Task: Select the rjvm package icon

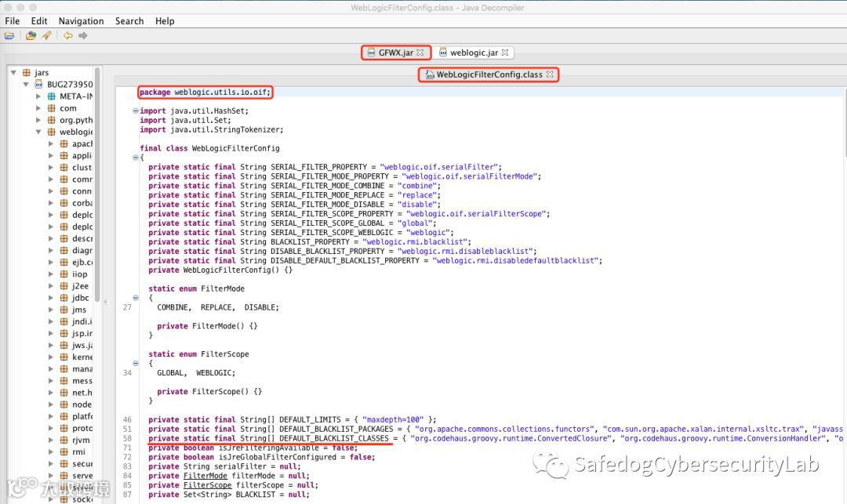Action: (x=64, y=440)
